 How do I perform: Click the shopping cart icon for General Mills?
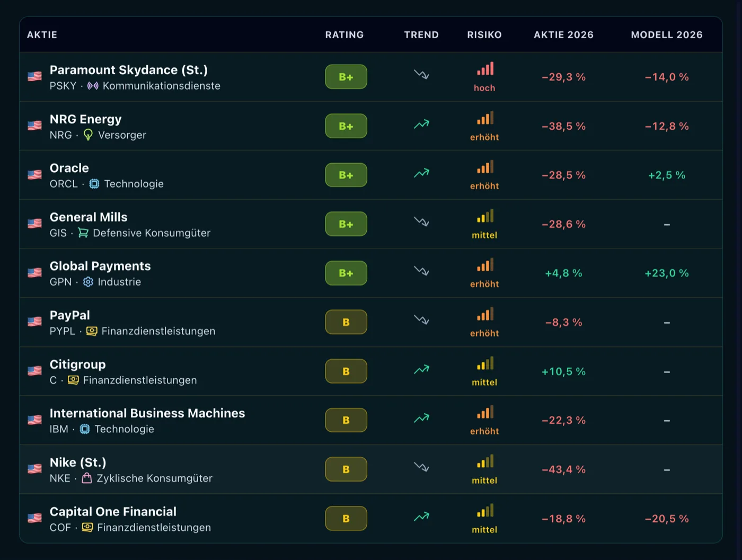point(83,233)
